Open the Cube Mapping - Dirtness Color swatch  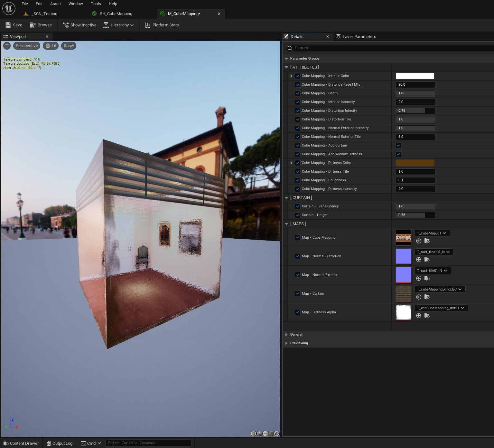[x=415, y=163]
